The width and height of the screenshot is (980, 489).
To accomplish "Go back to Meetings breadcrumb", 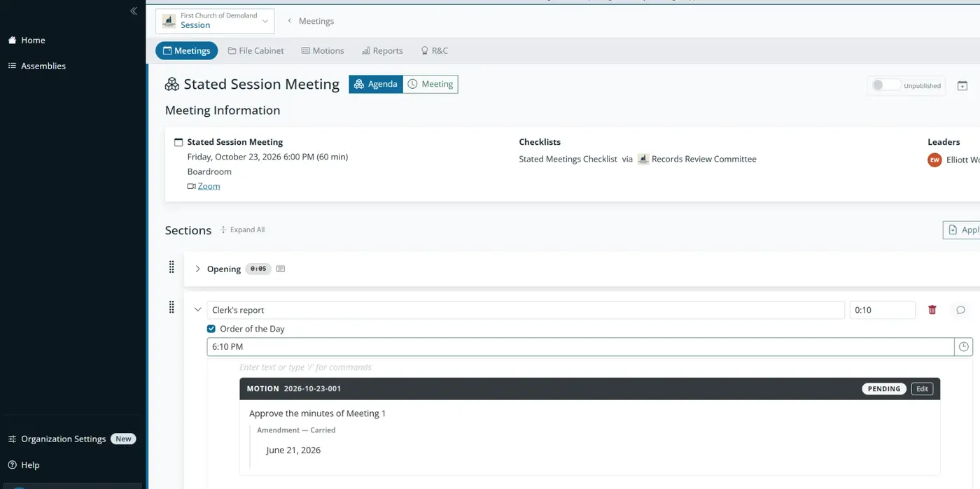I will (x=311, y=21).
